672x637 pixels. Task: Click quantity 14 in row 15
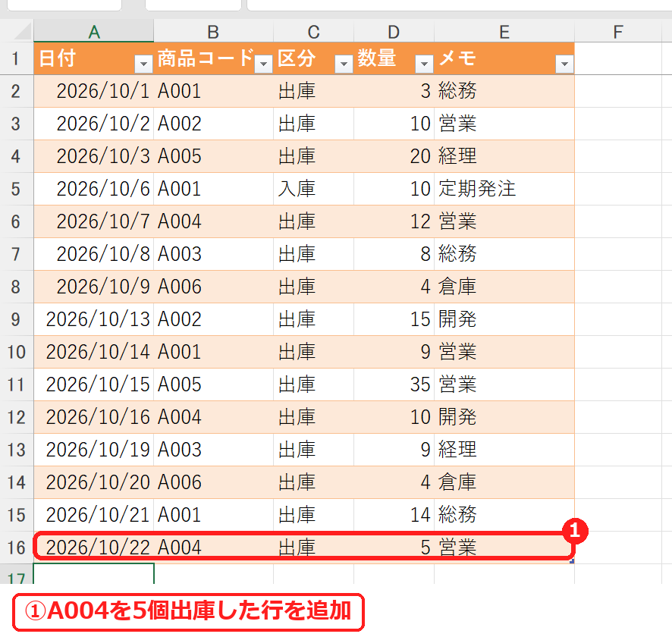[x=394, y=515]
